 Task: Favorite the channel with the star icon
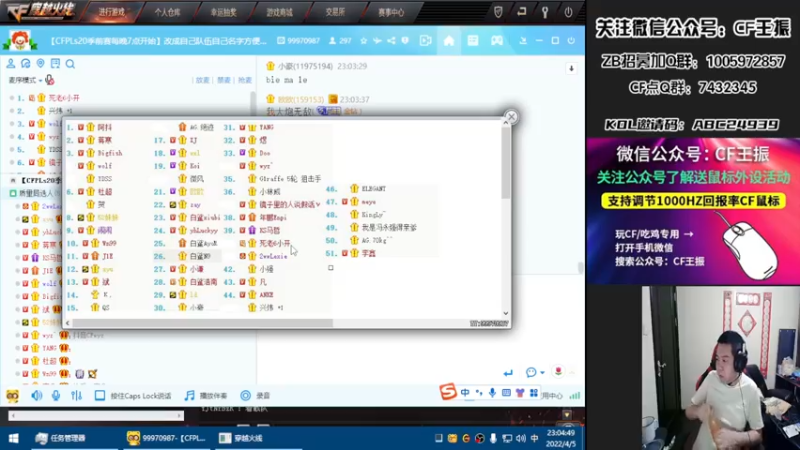pyautogui.click(x=363, y=40)
